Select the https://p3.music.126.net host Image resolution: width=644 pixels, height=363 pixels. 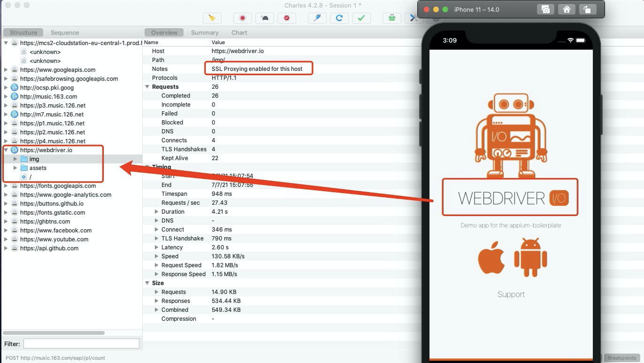pyautogui.click(x=53, y=106)
